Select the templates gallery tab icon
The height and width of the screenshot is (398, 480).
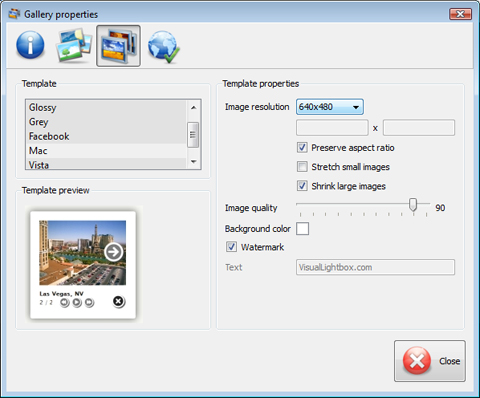pos(118,46)
